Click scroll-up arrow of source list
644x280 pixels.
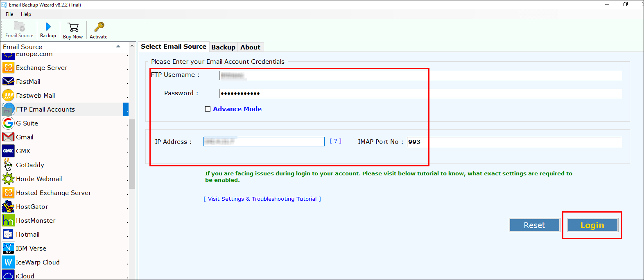click(132, 45)
